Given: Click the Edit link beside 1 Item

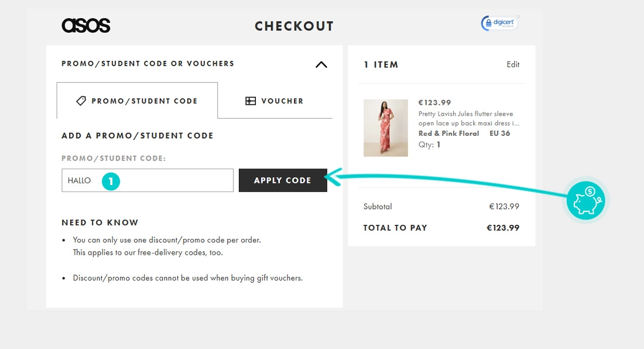Looking at the screenshot, I should 513,64.
